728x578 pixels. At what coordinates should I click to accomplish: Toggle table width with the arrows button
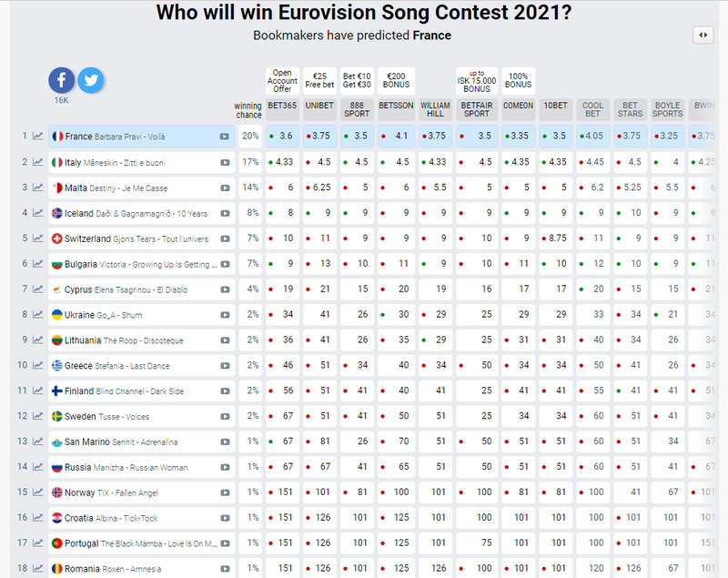[x=703, y=35]
